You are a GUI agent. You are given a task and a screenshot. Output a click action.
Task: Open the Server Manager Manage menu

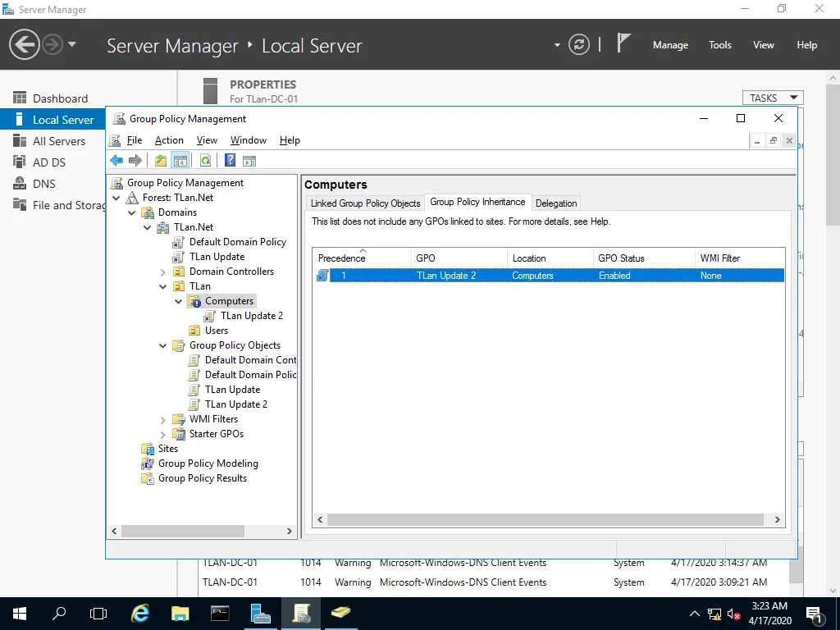click(670, 45)
